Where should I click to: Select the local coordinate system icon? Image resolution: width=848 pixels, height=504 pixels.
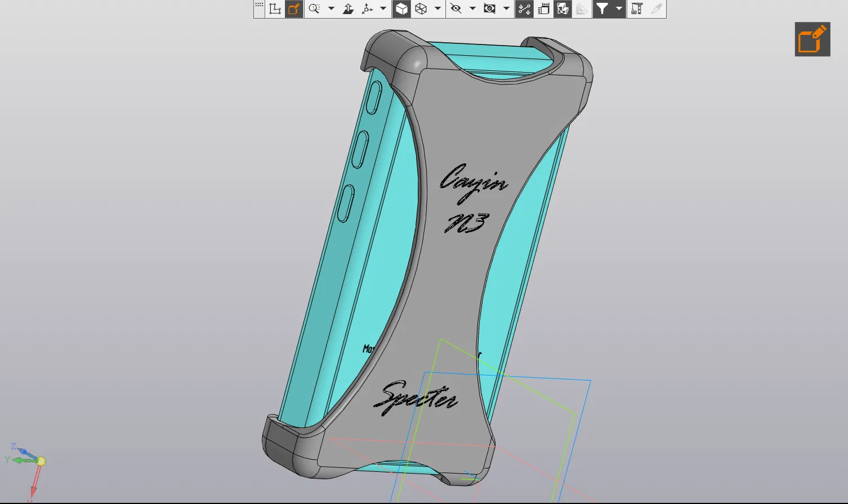(x=275, y=8)
